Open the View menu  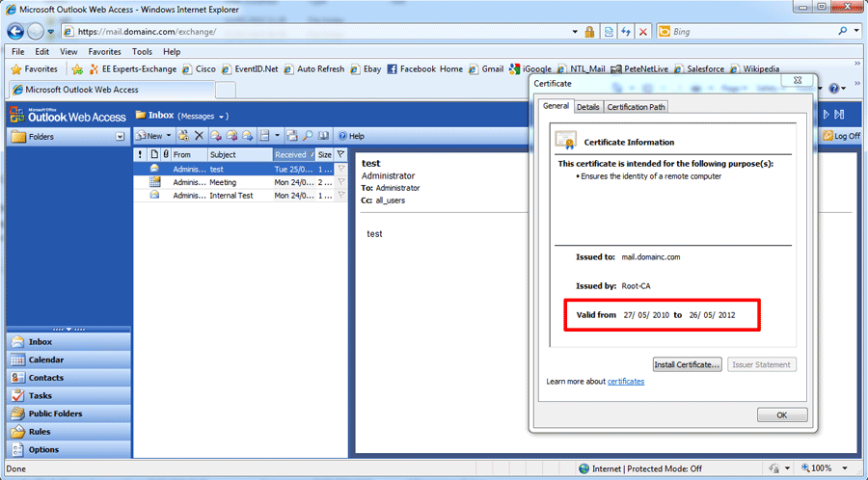[68, 51]
